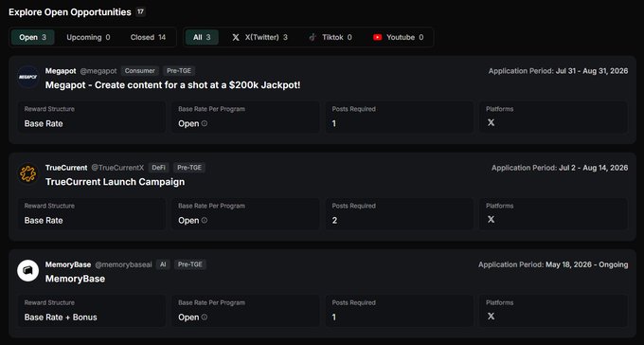Click the X icon in MemoryBase Platforms
This screenshot has height=345, width=644.
coord(491,317)
